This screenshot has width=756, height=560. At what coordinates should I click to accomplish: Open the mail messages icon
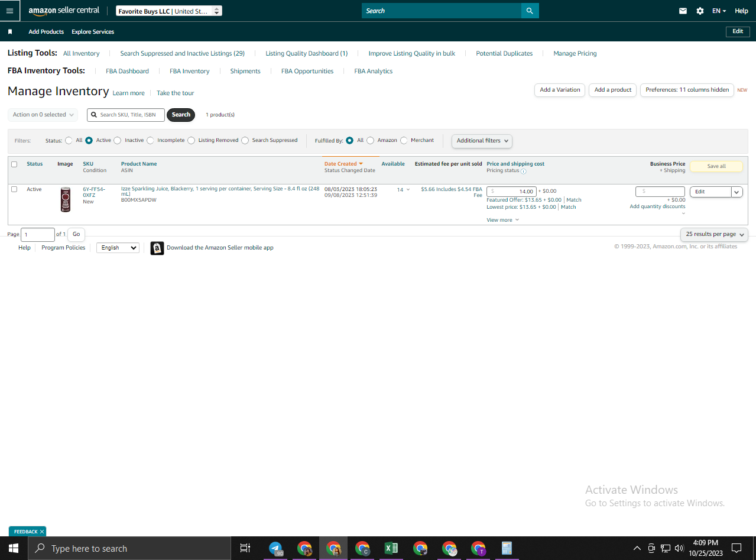click(x=683, y=11)
